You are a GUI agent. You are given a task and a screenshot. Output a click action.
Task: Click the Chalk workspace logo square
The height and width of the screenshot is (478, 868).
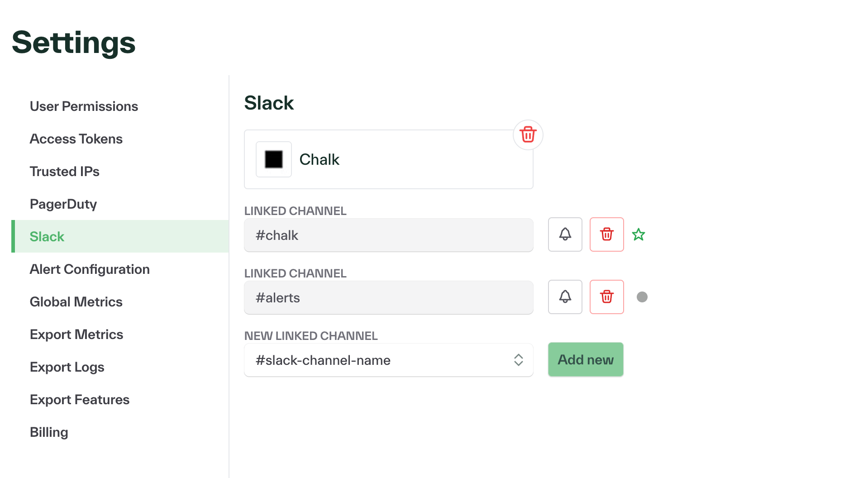coord(273,159)
